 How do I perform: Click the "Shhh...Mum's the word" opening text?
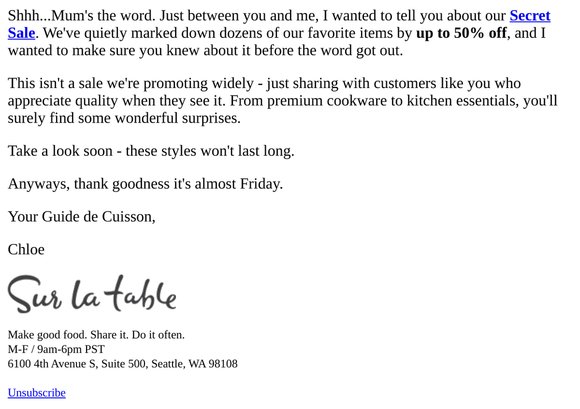coord(80,16)
